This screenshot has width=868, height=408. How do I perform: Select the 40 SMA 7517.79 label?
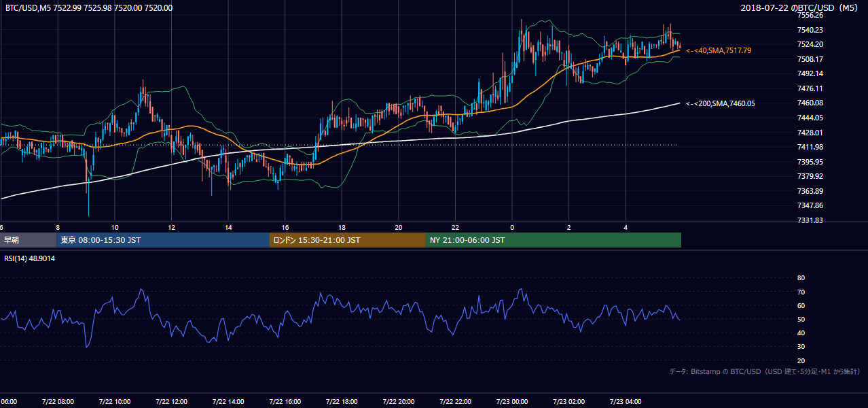click(719, 50)
